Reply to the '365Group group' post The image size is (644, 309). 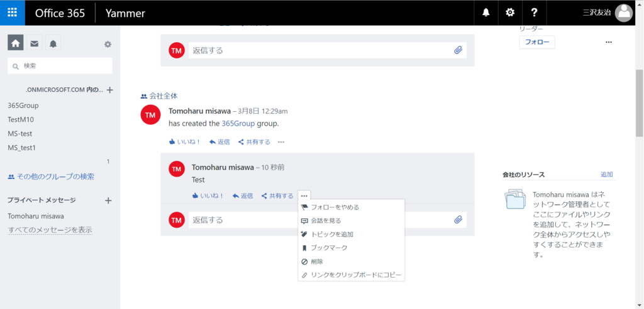219,142
